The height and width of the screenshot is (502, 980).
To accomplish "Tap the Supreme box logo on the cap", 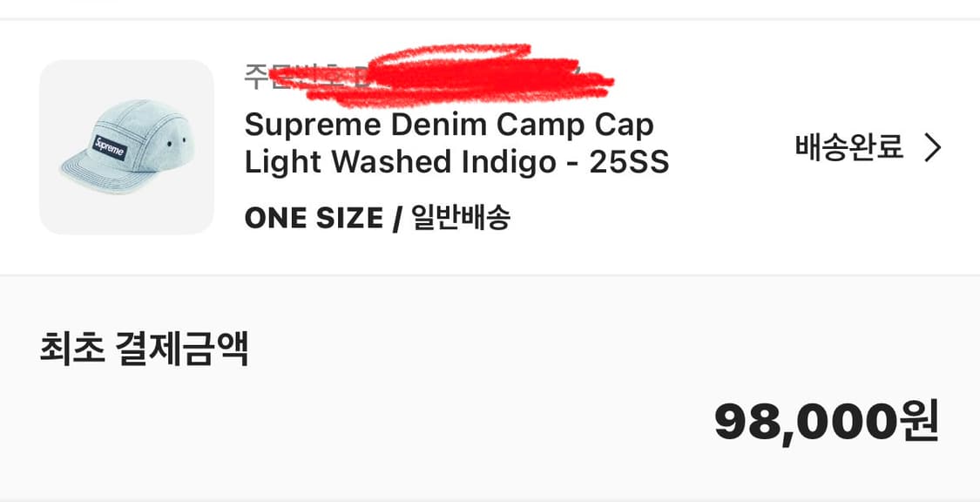I will pos(110,148).
